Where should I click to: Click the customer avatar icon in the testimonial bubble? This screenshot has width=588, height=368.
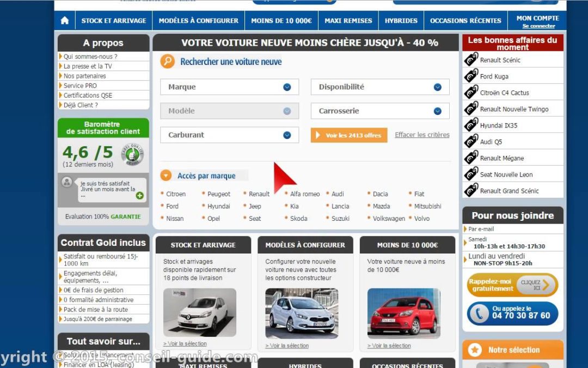point(66,182)
